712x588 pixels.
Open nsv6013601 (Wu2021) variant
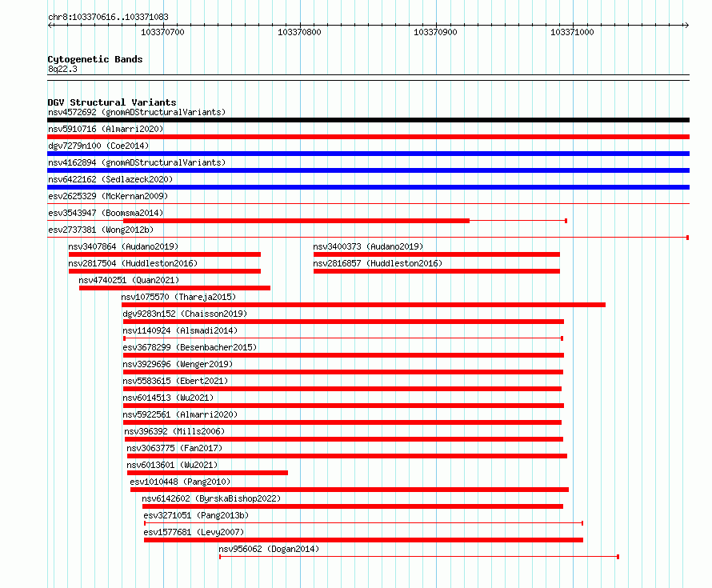pos(172,465)
